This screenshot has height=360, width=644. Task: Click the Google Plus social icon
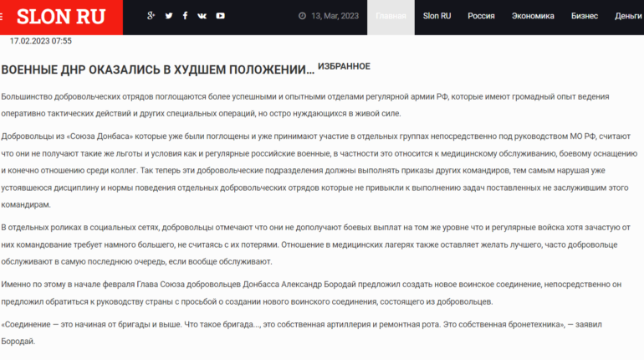click(x=151, y=16)
